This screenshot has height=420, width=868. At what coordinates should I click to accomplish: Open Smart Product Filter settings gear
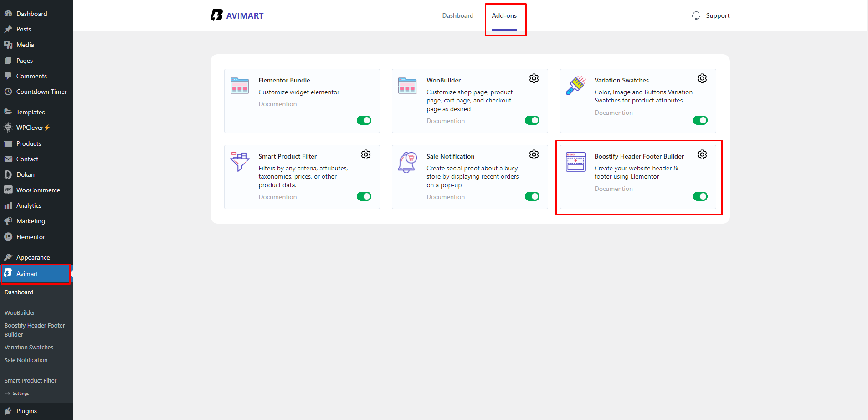(x=366, y=154)
